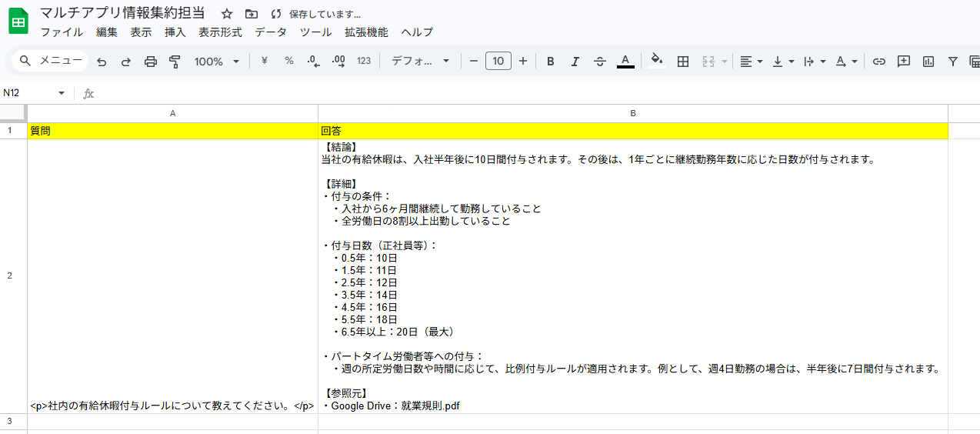Open the 123 number format menu
980x434 pixels.
coord(364,62)
